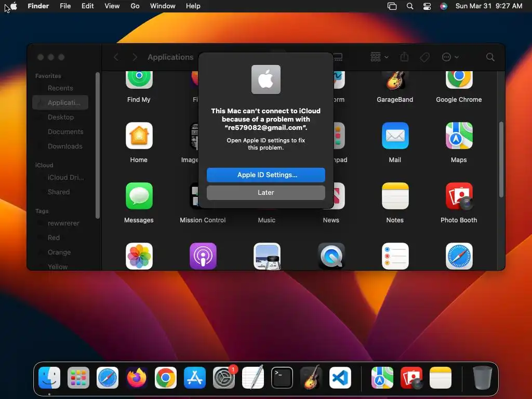Select the News app label
The width and height of the screenshot is (532, 399).
(331, 220)
